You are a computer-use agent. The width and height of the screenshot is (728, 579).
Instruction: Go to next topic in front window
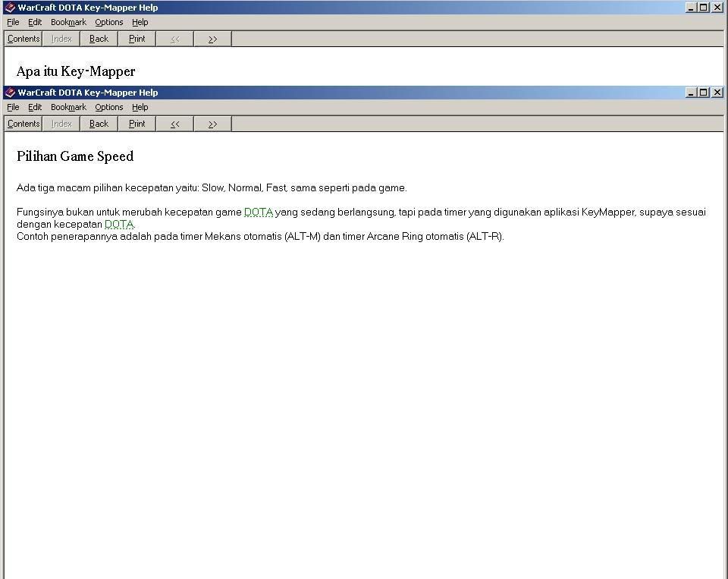coord(212,124)
